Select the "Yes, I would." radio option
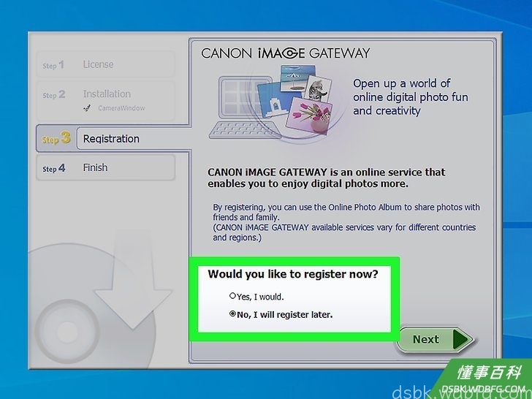The image size is (532, 399). pyautogui.click(x=232, y=296)
